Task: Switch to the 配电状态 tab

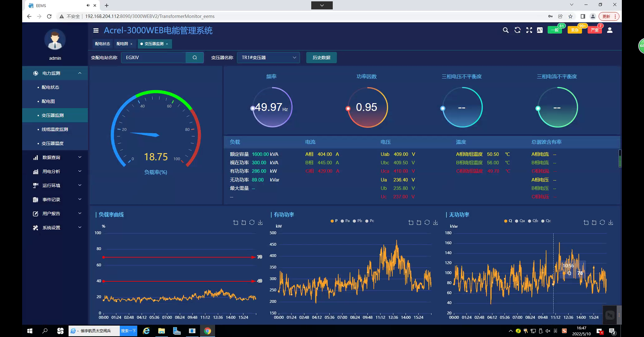Action: pyautogui.click(x=102, y=44)
